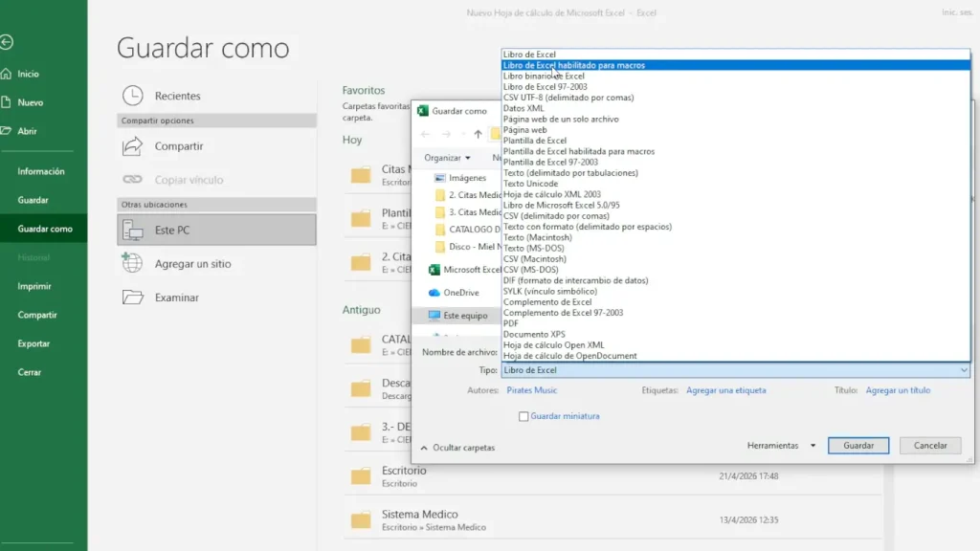Click the Agregar un sitio globe icon
This screenshot has width=980, height=551.
click(x=132, y=263)
